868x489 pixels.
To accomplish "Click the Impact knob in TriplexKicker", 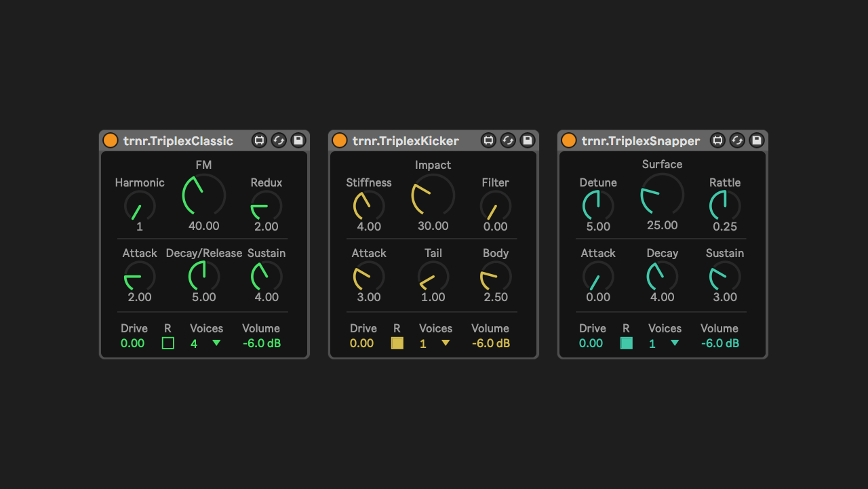I will (433, 195).
